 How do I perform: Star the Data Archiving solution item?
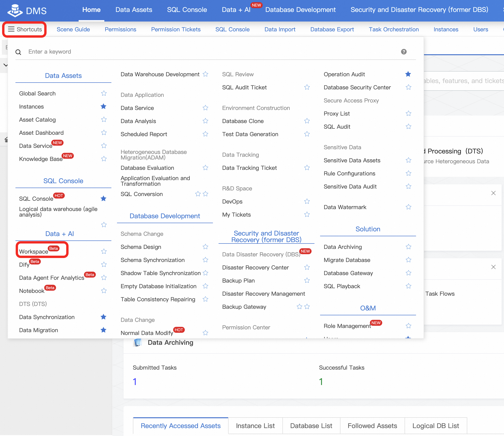[408, 247]
